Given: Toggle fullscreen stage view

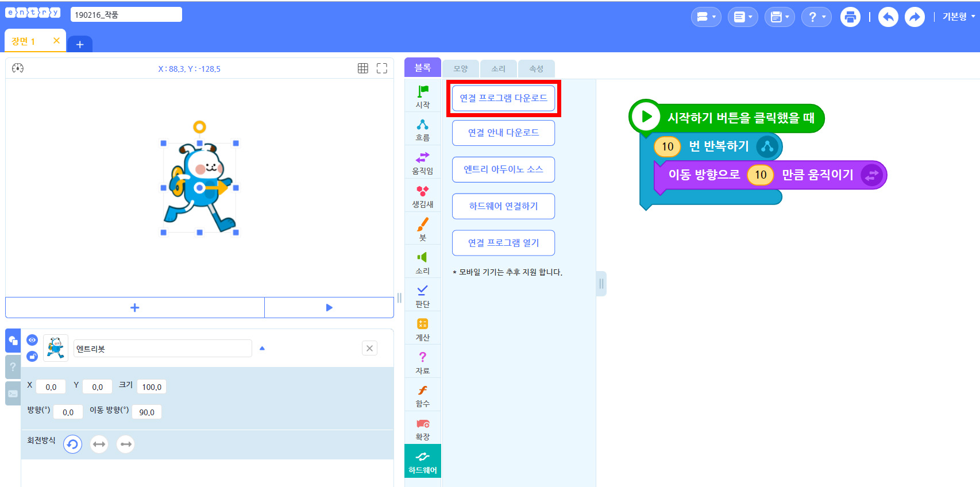Looking at the screenshot, I should [x=382, y=68].
